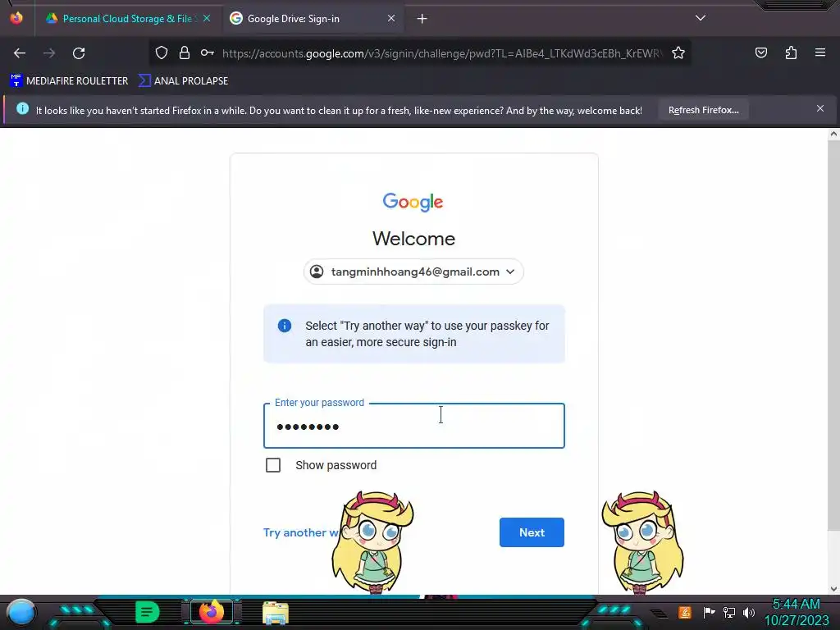
Task: Expand the tangminhhoang46@gmail.com account switcher
Action: 413,272
